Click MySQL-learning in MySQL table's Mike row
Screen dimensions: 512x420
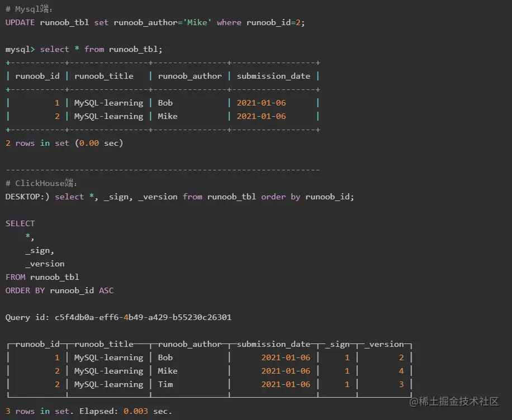(x=109, y=116)
